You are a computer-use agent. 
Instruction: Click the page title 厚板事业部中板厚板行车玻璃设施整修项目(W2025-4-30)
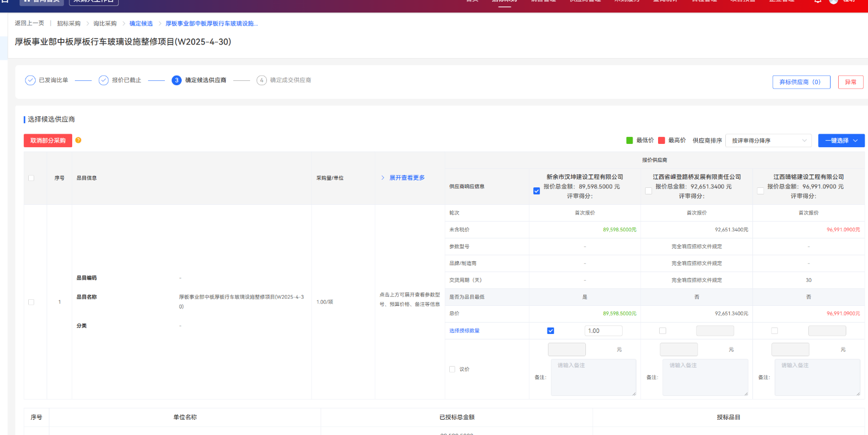[123, 42]
